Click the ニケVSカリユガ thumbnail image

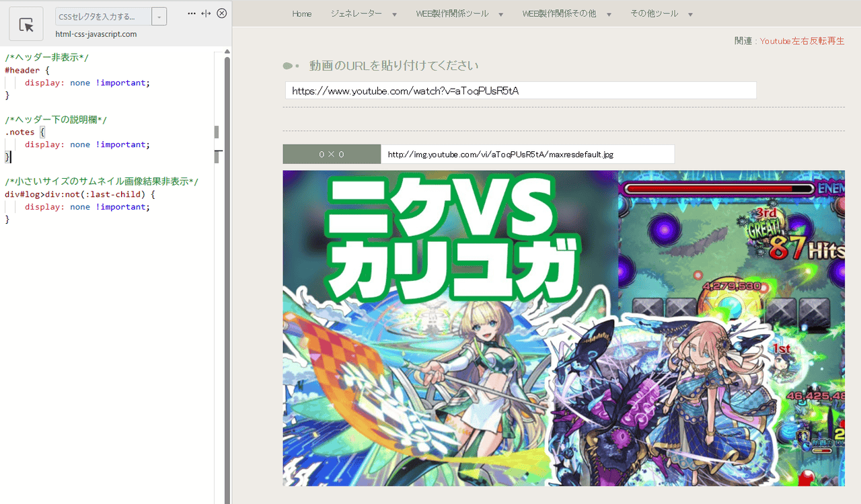tap(563, 328)
